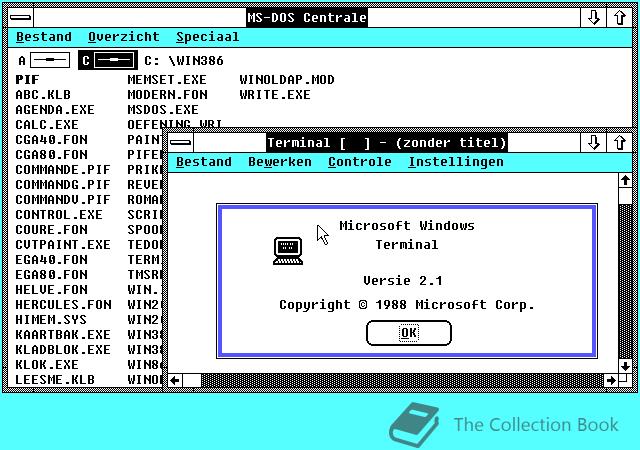Select HERCULES.FON in the file list
This screenshot has width=640, height=450.
[x=63, y=305]
